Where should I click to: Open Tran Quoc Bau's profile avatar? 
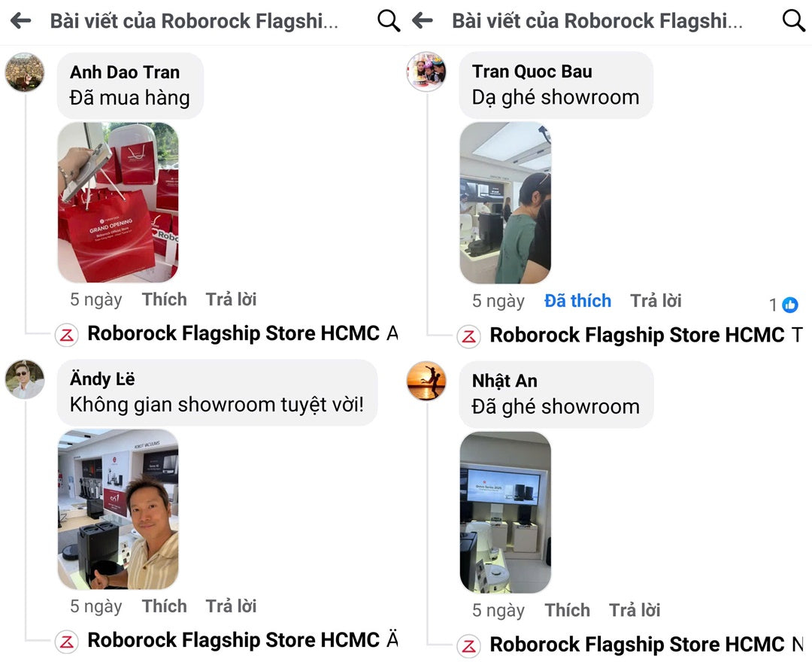pyautogui.click(x=426, y=72)
